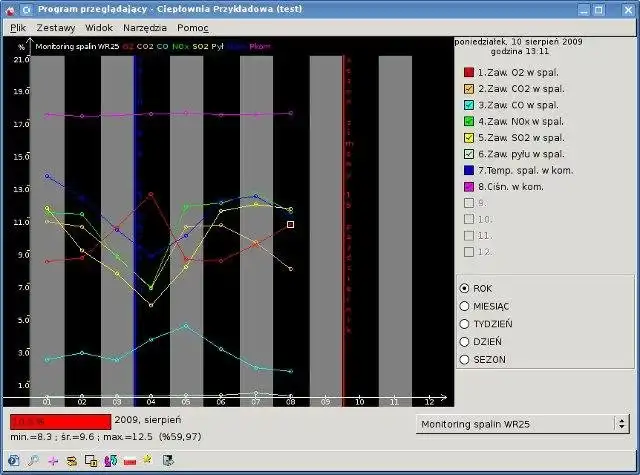Open the Widok menu
The image size is (640, 475).
click(x=99, y=28)
